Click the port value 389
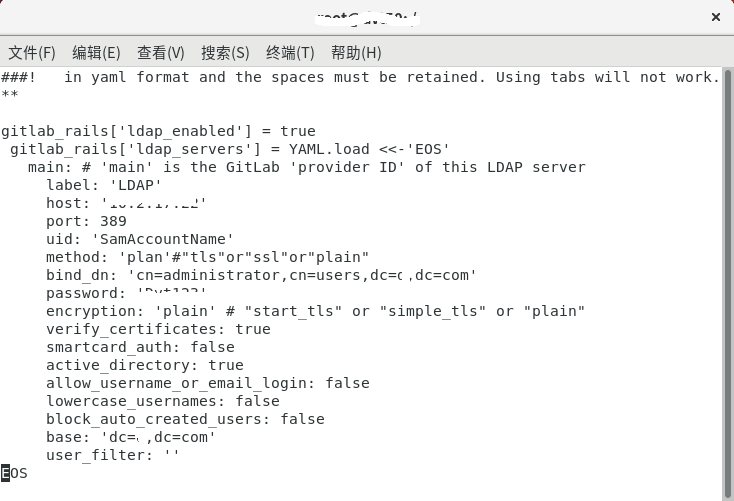The image size is (734, 501). (x=113, y=221)
